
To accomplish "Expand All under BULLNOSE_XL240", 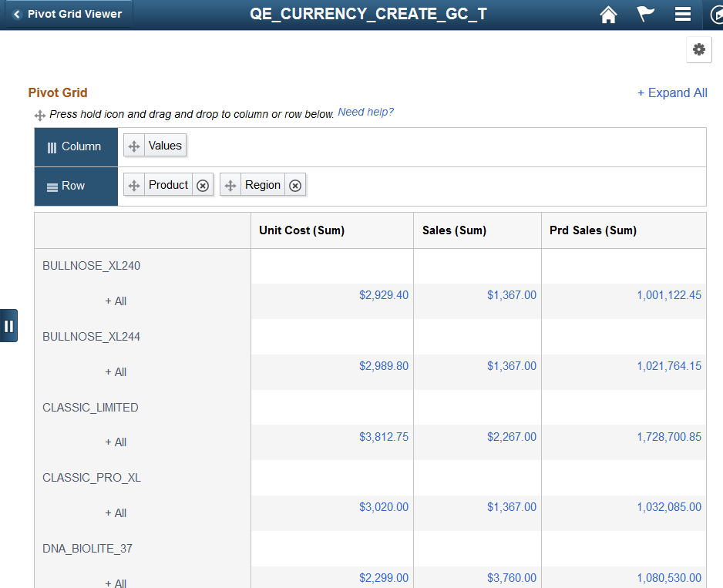I will coord(116,301).
